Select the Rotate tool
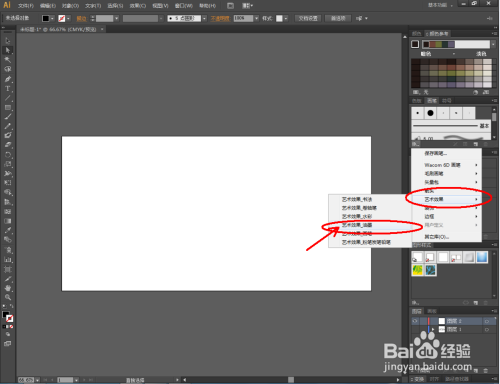This screenshot has width=500, height=384. (x=8, y=155)
